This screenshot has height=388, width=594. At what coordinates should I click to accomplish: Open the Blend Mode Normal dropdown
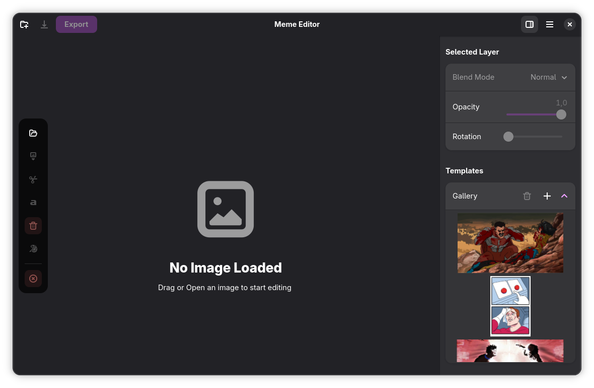pos(548,77)
